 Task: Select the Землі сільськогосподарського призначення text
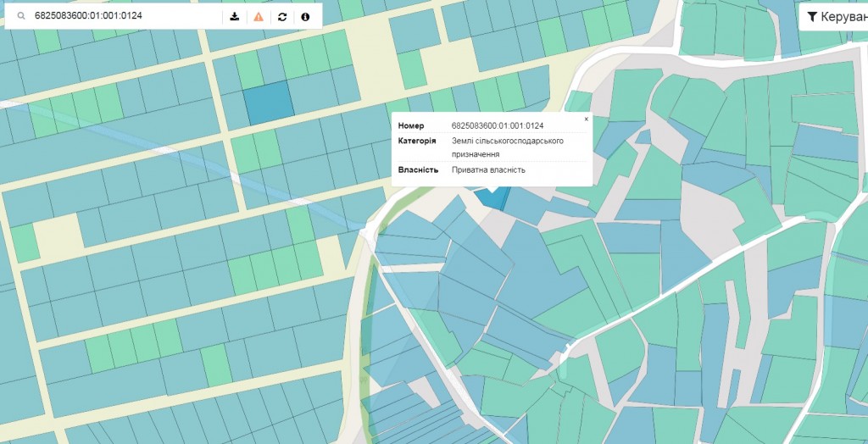[507, 147]
